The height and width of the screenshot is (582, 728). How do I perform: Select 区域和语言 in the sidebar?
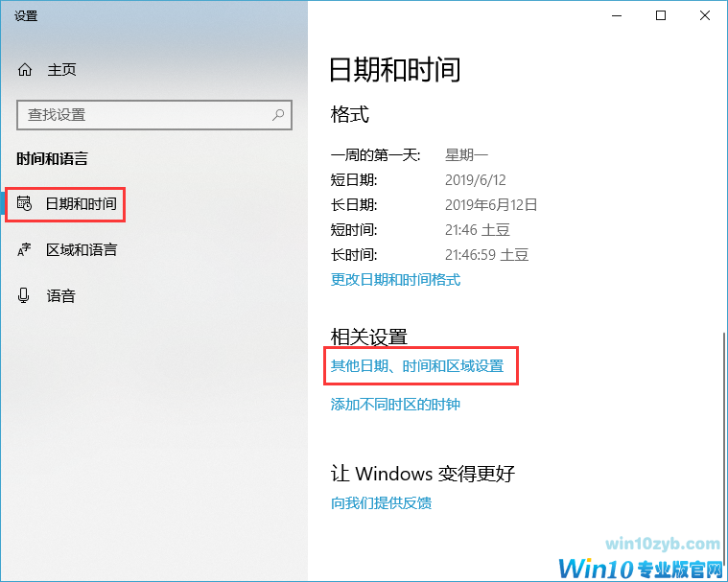click(x=82, y=249)
